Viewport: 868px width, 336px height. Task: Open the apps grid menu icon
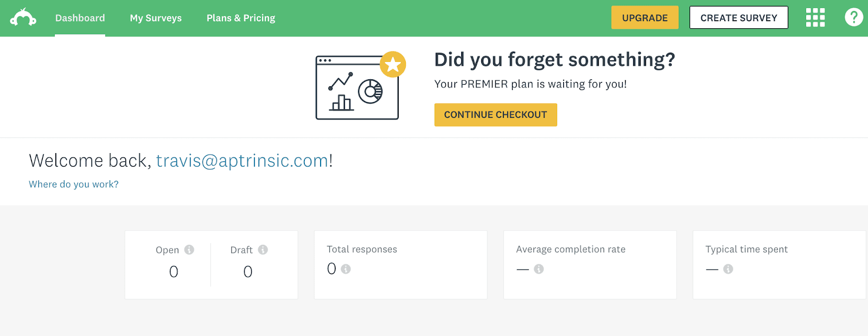(815, 18)
